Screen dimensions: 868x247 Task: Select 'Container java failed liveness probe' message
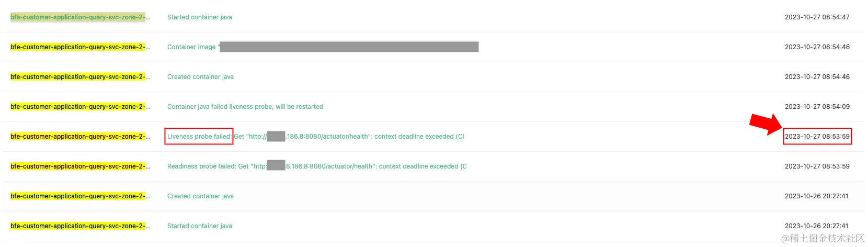click(x=245, y=107)
